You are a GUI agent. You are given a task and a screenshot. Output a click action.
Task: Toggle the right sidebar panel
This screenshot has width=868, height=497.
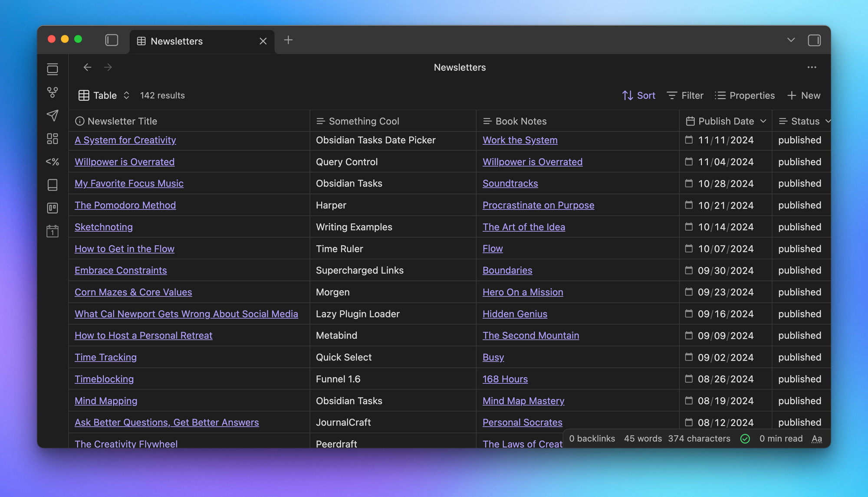click(814, 40)
